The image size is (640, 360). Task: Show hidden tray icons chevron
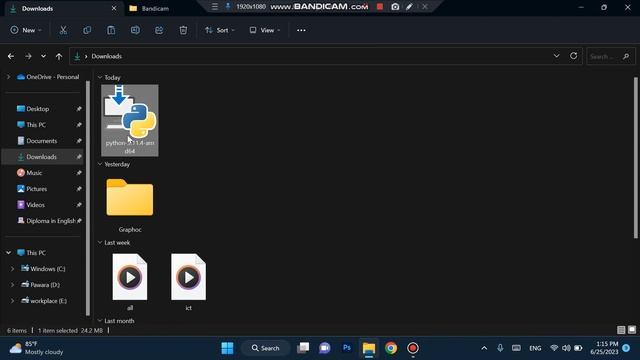pos(484,348)
